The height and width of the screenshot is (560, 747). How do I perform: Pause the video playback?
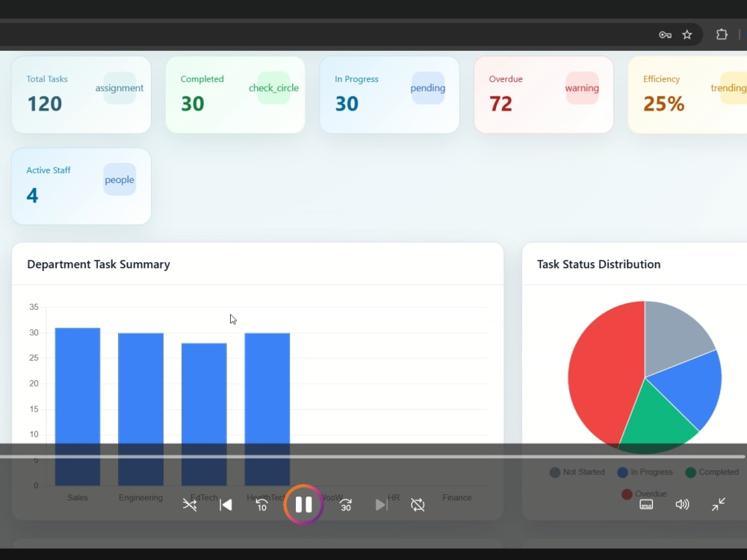pos(303,505)
